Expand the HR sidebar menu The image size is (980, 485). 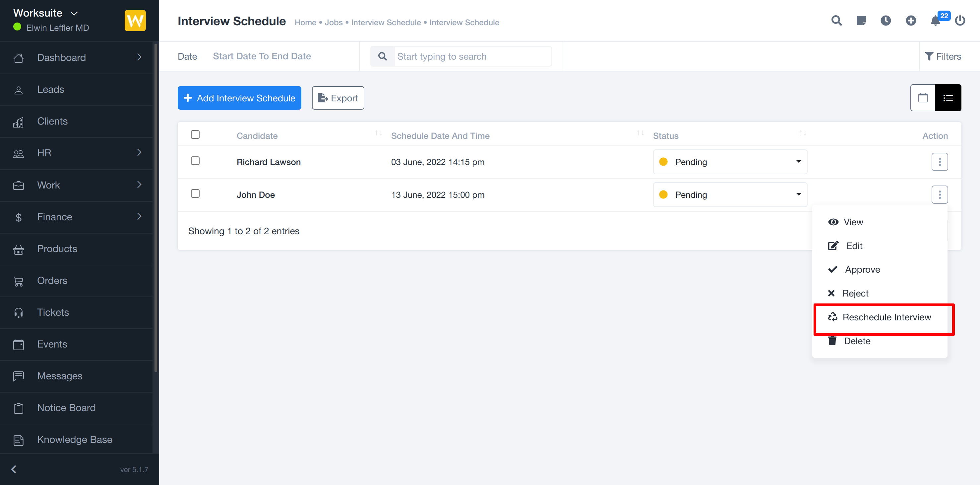pyautogui.click(x=76, y=153)
